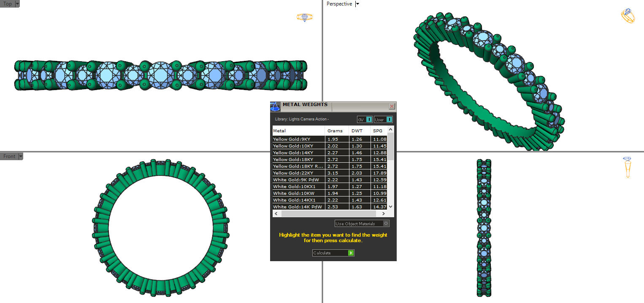This screenshot has width=644, height=303.
Task: Click the 10.99 SPG value
Action: click(380, 193)
